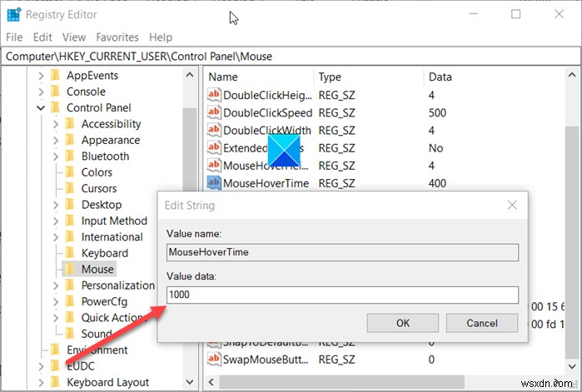
Task: Select the Mouse key in tree
Action: [97, 269]
